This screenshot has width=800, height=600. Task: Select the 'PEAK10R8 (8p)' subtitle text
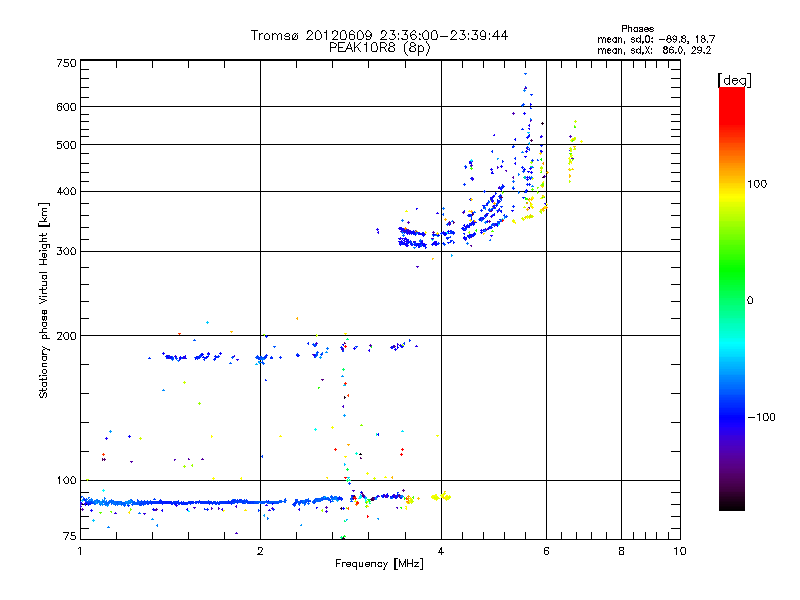379,48
